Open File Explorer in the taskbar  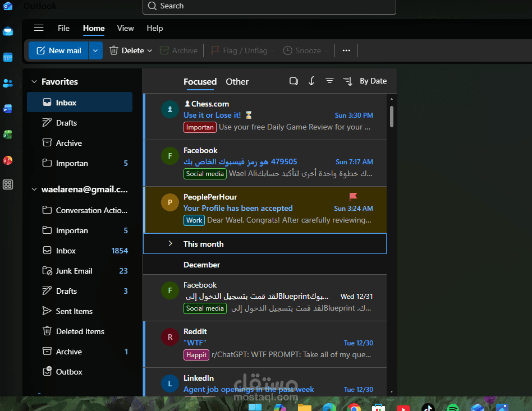(304, 408)
